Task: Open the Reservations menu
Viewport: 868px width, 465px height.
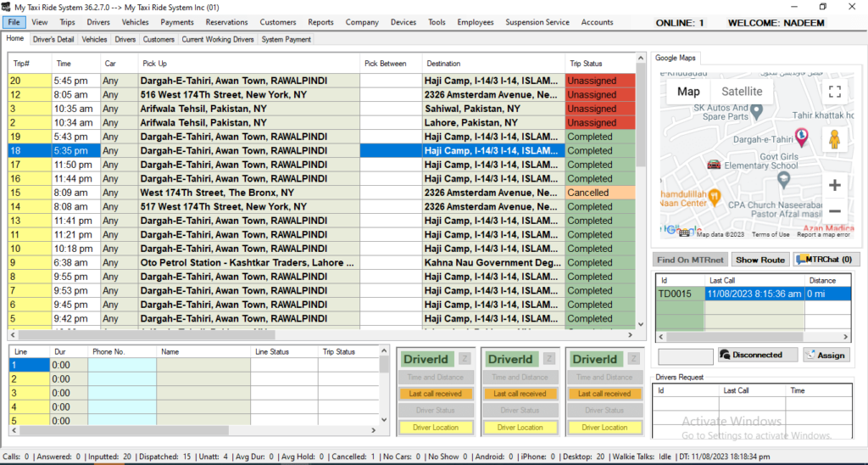Action: 226,22
